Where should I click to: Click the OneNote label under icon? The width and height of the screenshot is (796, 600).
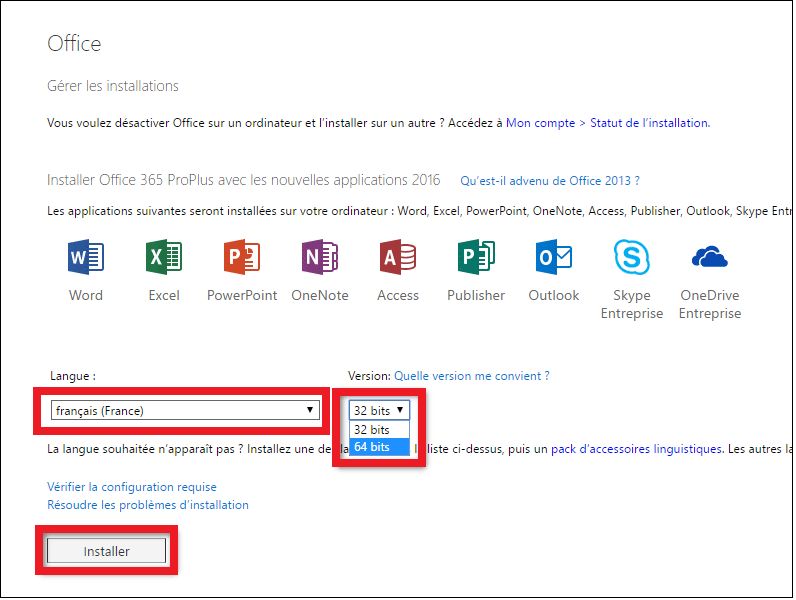320,295
